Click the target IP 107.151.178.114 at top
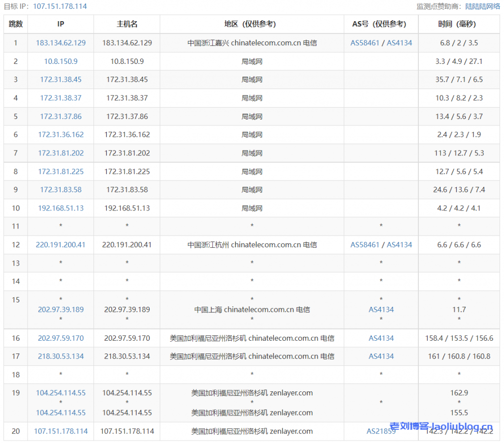The width and height of the screenshot is (504, 443). (x=60, y=6)
